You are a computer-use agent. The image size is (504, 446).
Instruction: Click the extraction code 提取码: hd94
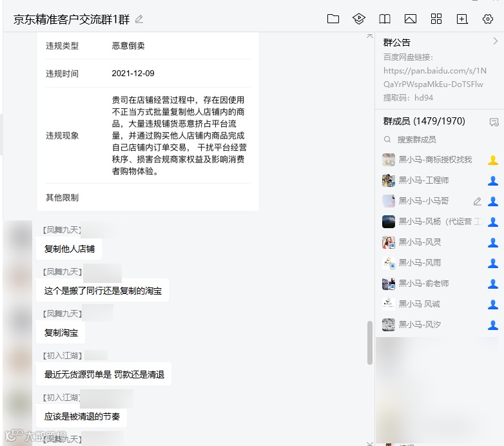[x=408, y=98]
